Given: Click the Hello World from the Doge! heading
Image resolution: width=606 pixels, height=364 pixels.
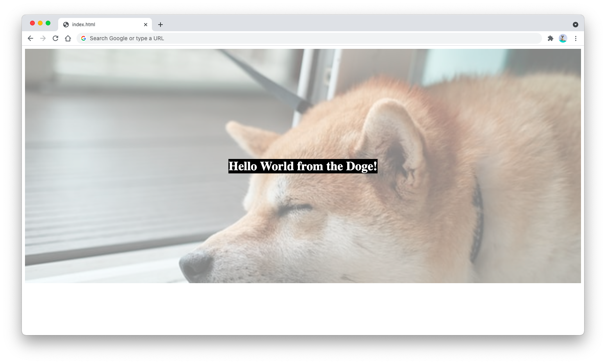Looking at the screenshot, I should click(x=303, y=166).
